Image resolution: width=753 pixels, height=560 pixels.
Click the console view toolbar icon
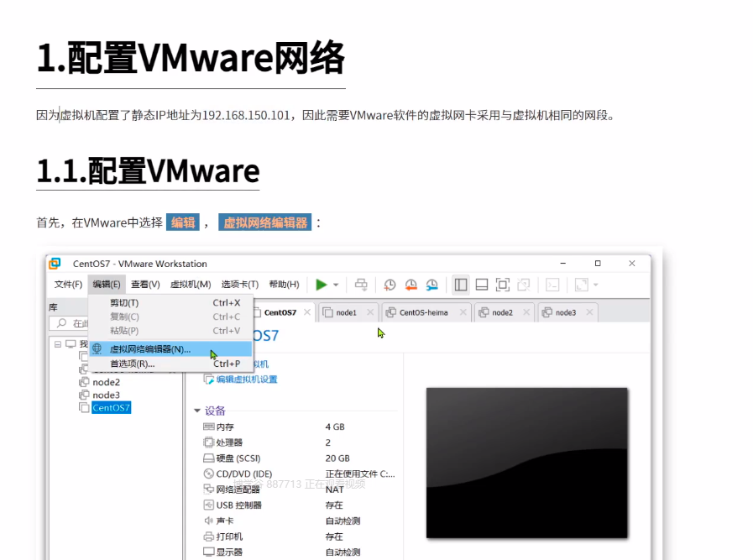click(x=552, y=285)
